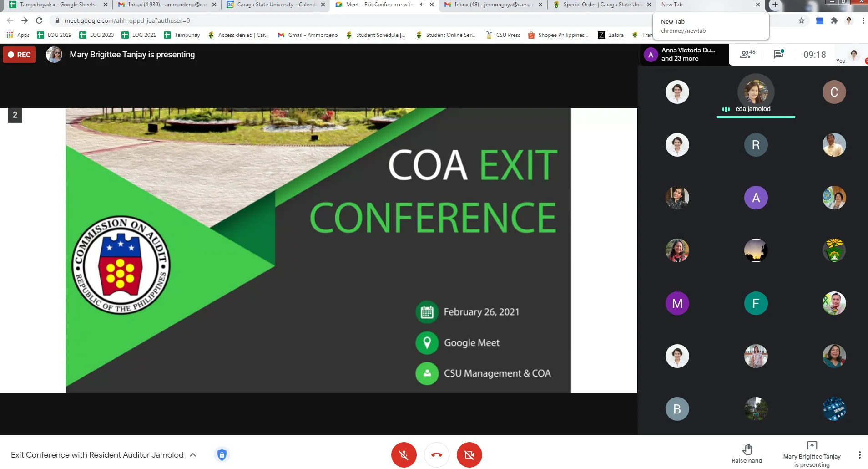Show the participants list

point(747,55)
